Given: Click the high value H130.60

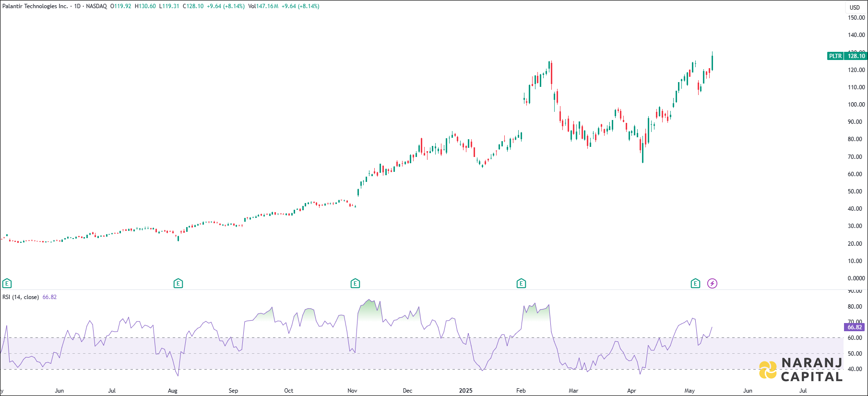Looking at the screenshot, I should coord(145,6).
